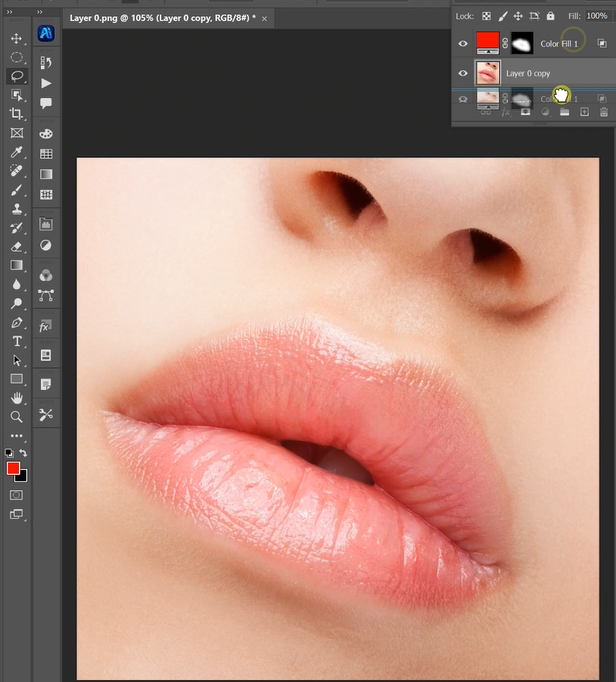The image size is (616, 682).
Task: Hide the Color Fill 1 layer
Action: coord(462,44)
